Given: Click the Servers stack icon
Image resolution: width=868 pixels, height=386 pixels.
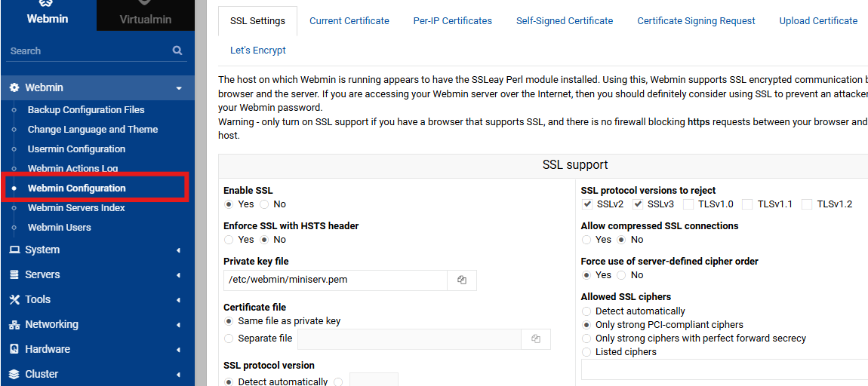Looking at the screenshot, I should (14, 274).
